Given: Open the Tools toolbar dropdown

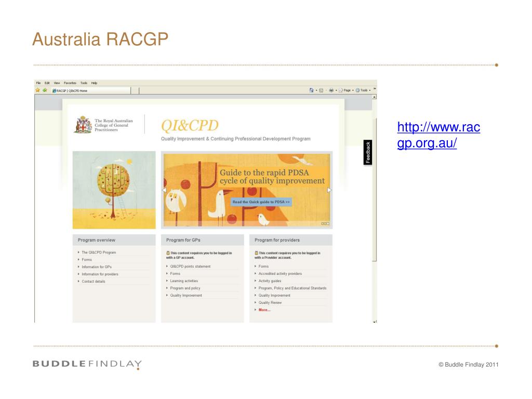Looking at the screenshot, I should (x=363, y=90).
